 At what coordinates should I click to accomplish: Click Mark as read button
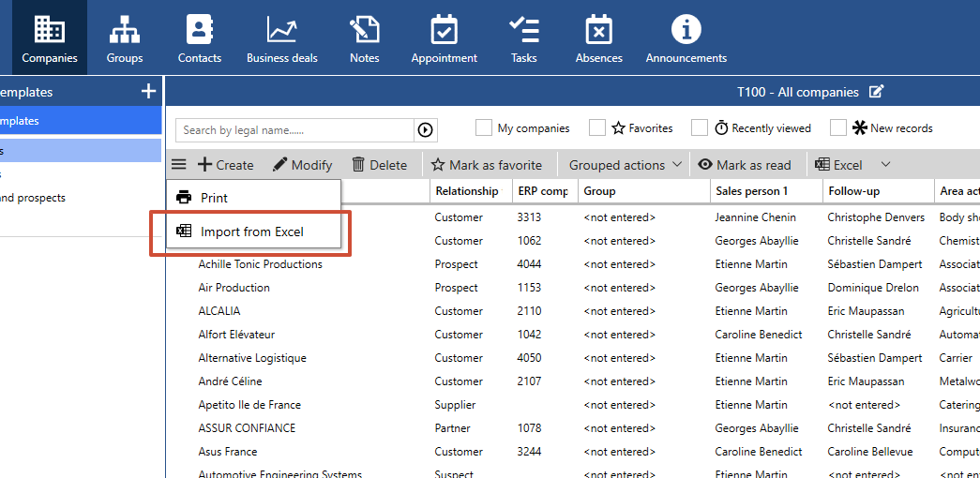(745, 165)
